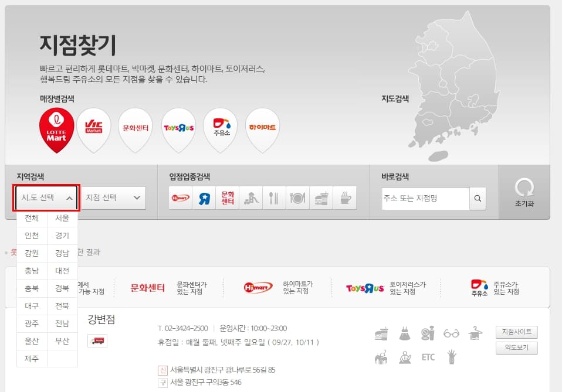Filter by playground slide icon
Screen dimensions: 562x392
(x=251, y=197)
